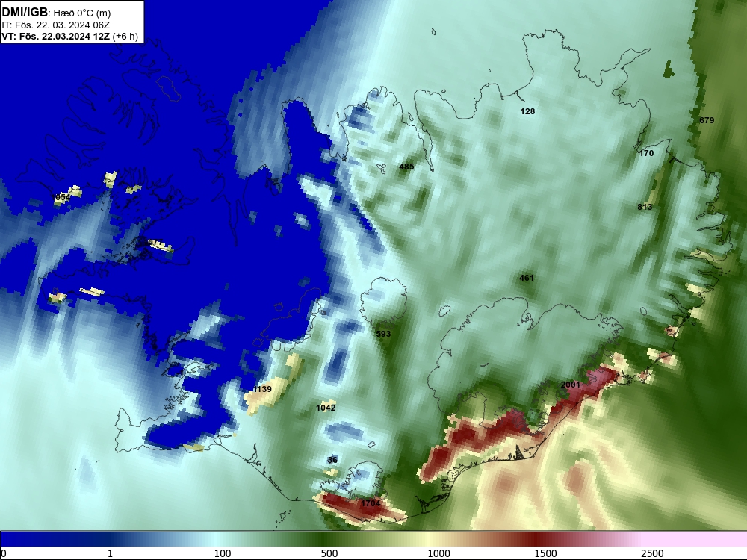Image resolution: width=747 pixels, height=560 pixels.
Task: Click the legend label 1500
Action: pyautogui.click(x=545, y=553)
